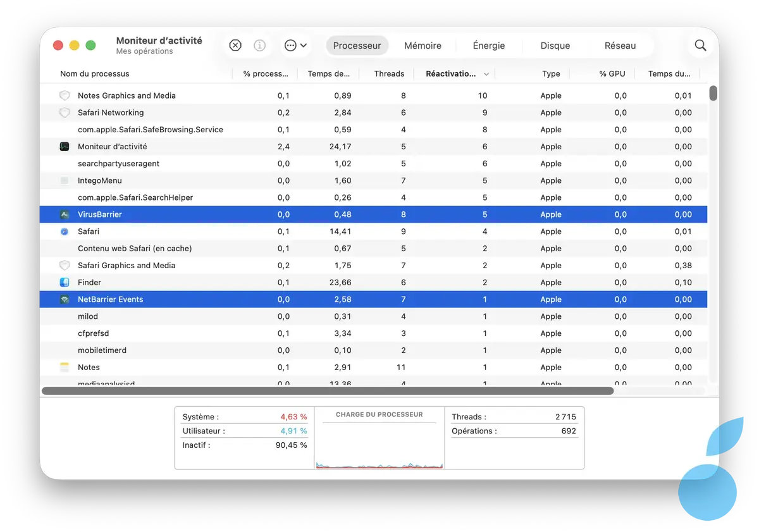Viewport: 759px width, 532px height.
Task: Switch to the Mémoire tab
Action: [x=423, y=45]
